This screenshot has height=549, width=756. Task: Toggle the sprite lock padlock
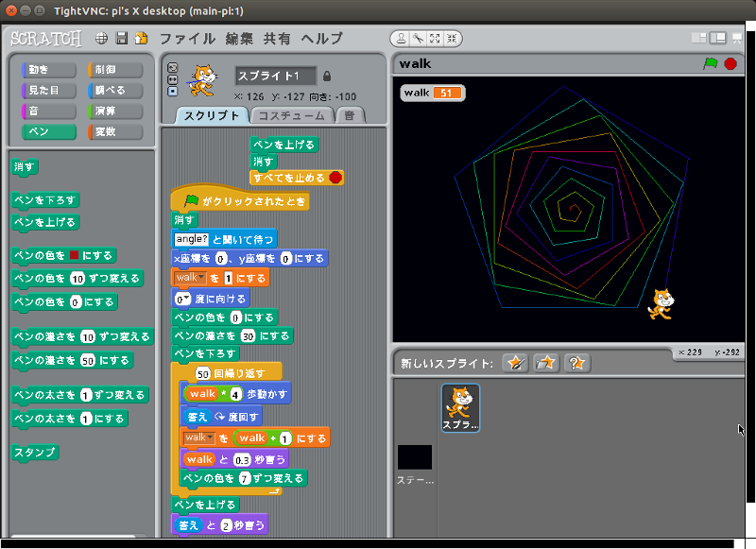(x=327, y=77)
